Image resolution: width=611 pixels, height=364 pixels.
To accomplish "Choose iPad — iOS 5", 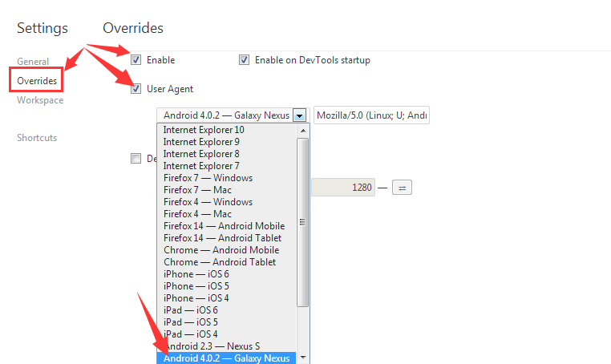I will click(226, 322).
